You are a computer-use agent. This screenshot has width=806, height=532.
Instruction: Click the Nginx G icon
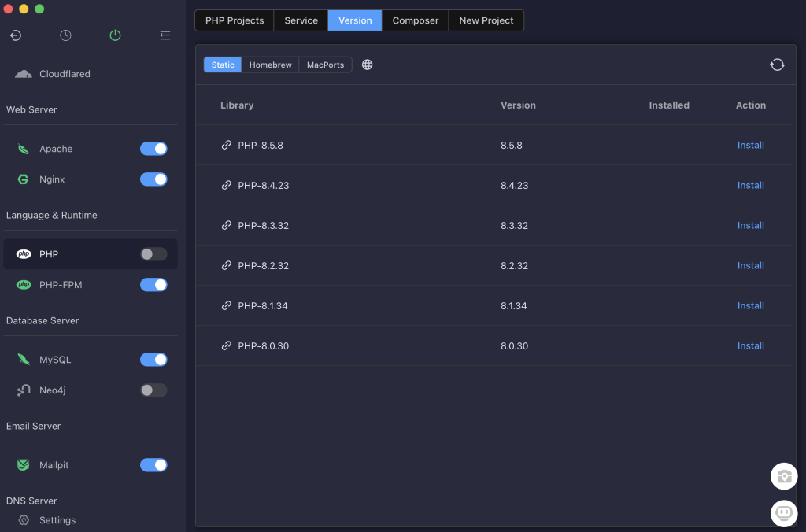tap(23, 179)
